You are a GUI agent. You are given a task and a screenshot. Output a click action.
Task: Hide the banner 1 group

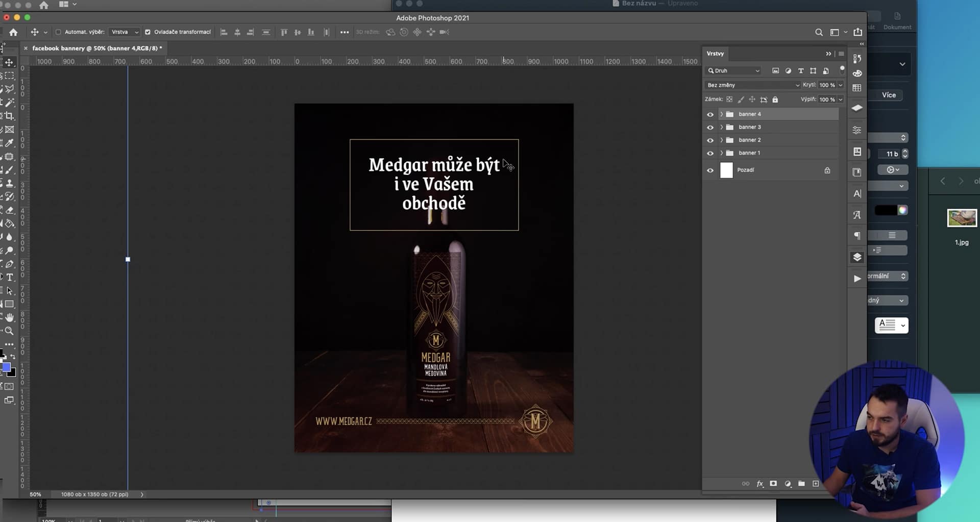coord(710,153)
